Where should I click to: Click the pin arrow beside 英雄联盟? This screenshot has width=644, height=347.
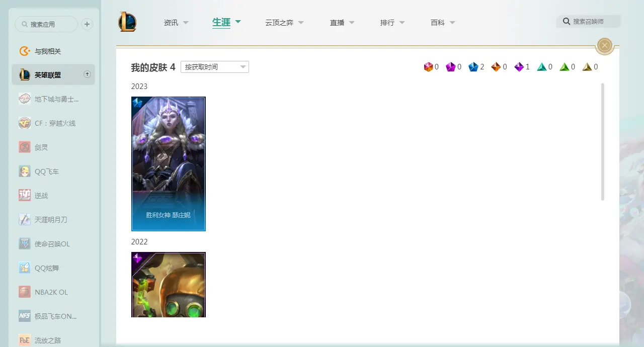click(87, 74)
